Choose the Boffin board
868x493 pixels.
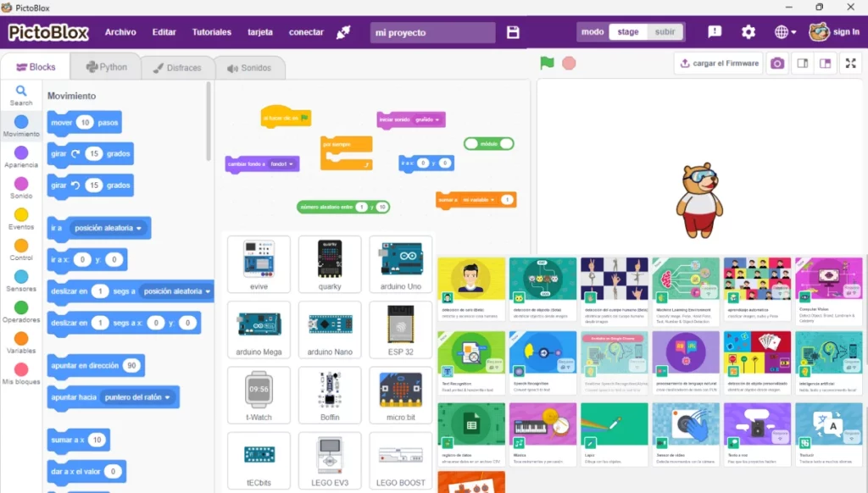(x=330, y=395)
